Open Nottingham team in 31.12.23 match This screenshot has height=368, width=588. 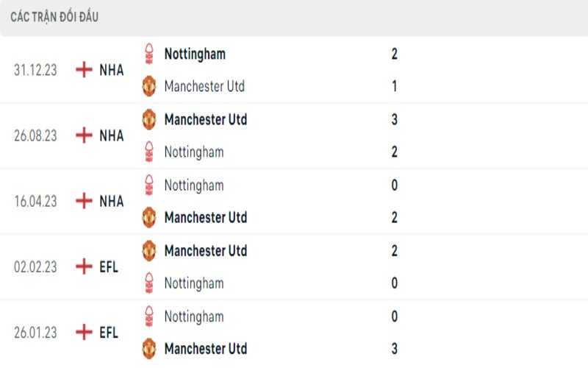195,54
